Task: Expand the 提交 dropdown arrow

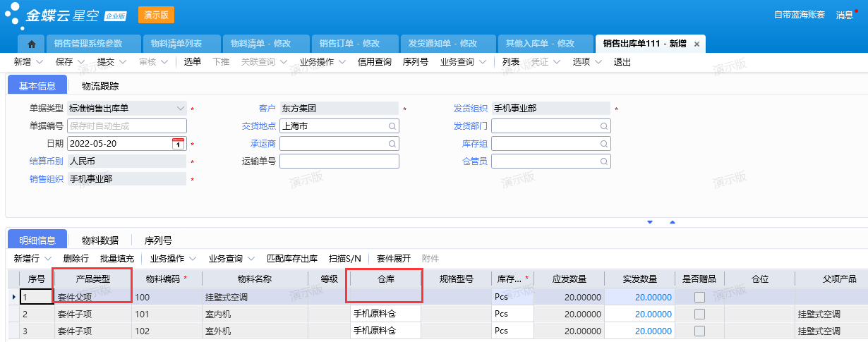Action: tap(122, 62)
